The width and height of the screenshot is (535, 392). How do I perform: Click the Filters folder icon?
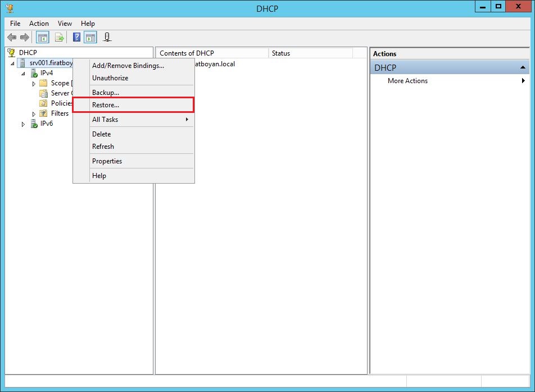coord(43,113)
